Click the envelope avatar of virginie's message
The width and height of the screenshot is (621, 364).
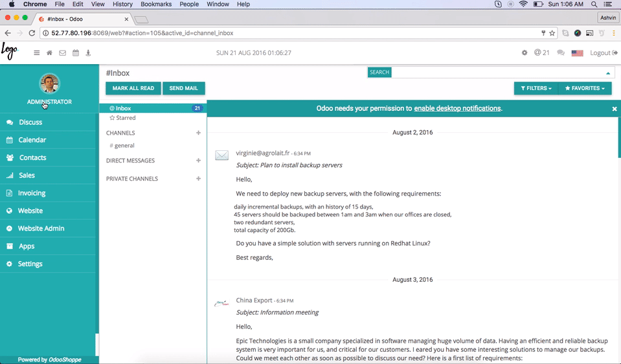coord(221,155)
